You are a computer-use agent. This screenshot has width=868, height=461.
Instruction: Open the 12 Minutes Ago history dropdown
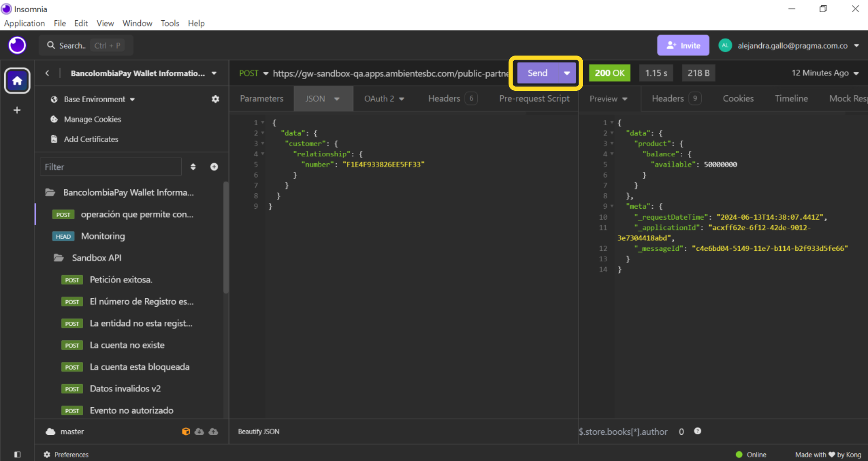(856, 73)
